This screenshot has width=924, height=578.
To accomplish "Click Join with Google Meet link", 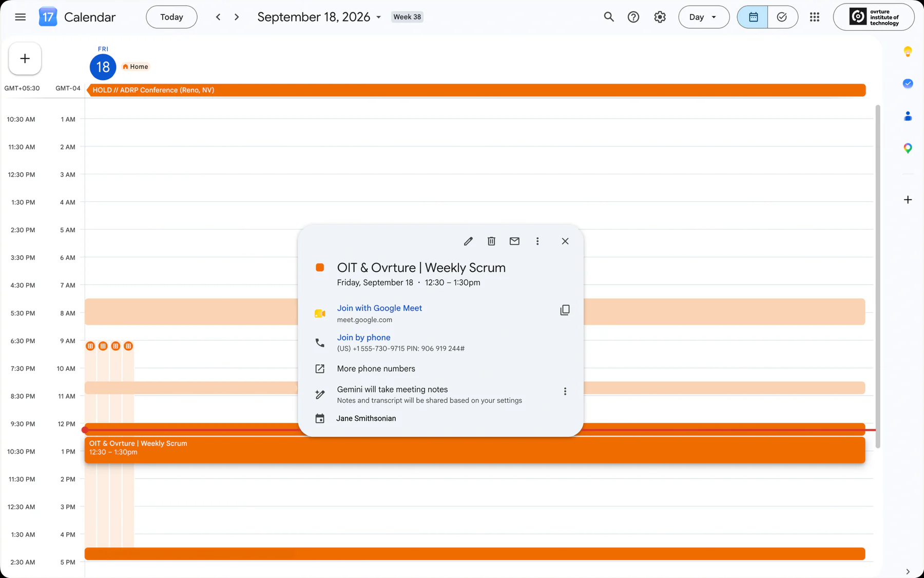I will (379, 308).
